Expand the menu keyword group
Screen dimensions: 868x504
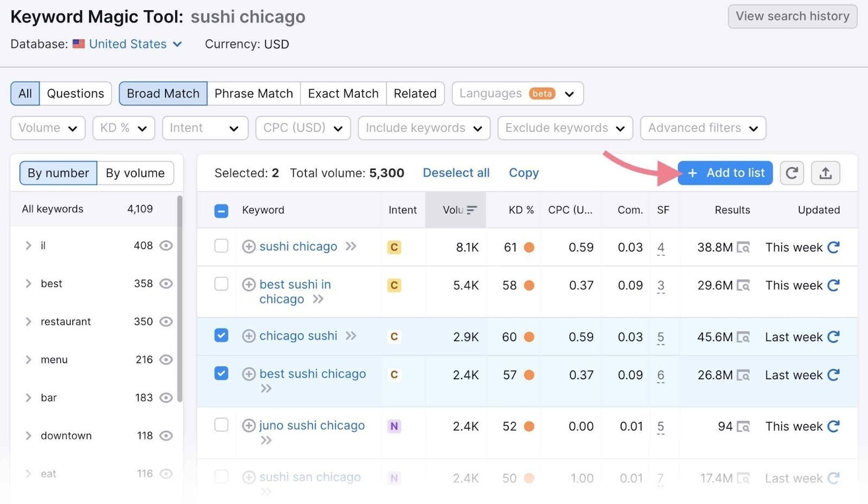coord(28,360)
